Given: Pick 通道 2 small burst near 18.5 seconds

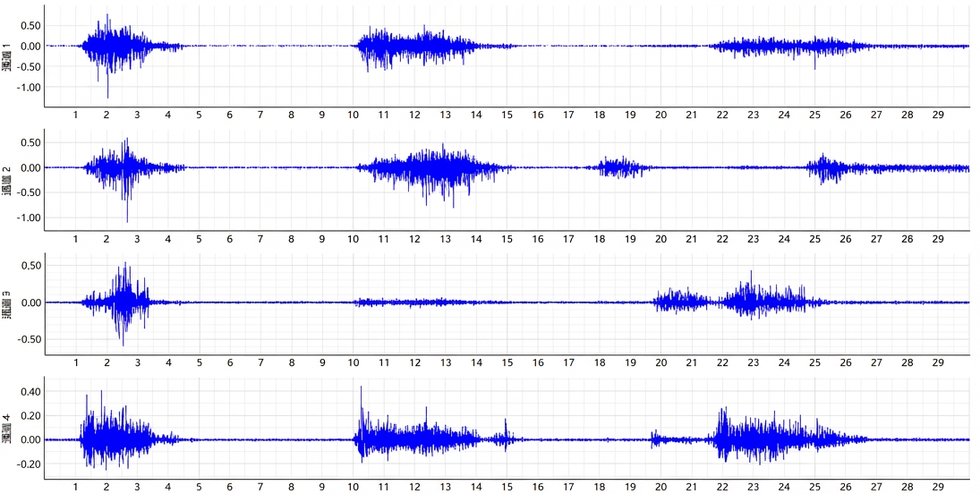Looking at the screenshot, I should 616,167.
